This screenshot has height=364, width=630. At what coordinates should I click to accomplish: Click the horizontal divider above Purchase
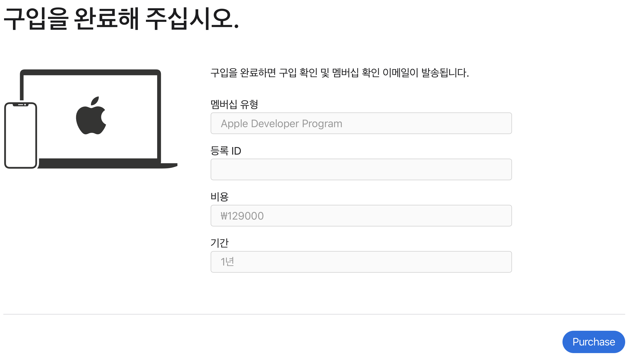(314, 314)
